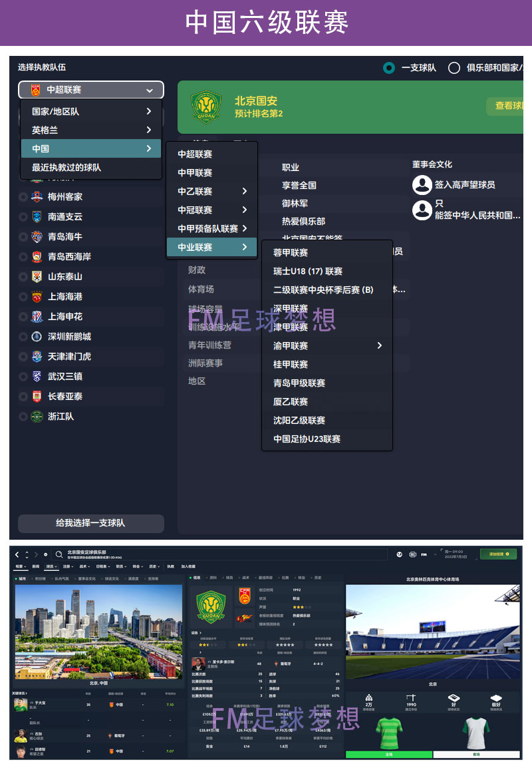
Task: Click the Tianjin Jinmen Tiger club badge
Action: [37, 357]
